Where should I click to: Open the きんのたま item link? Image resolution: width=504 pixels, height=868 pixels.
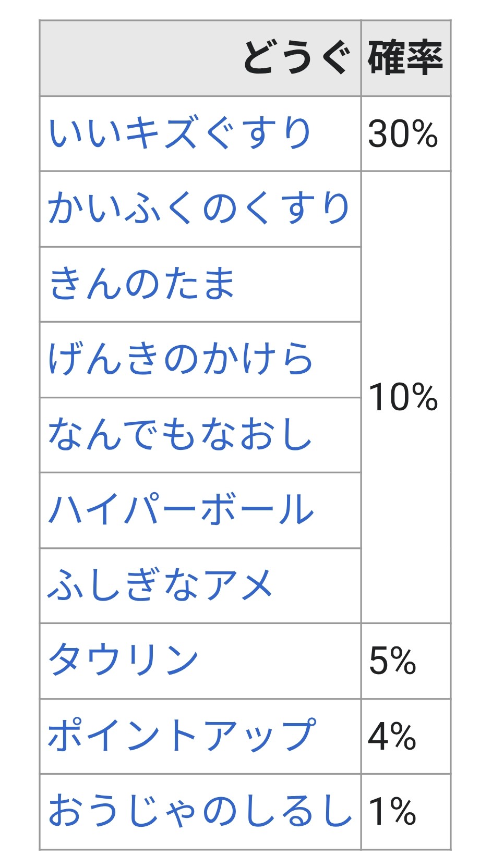point(142,284)
